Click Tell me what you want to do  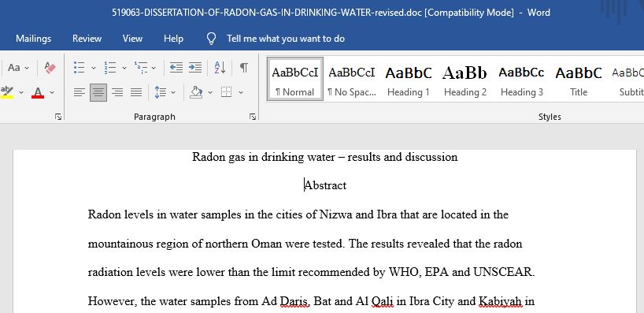click(286, 39)
